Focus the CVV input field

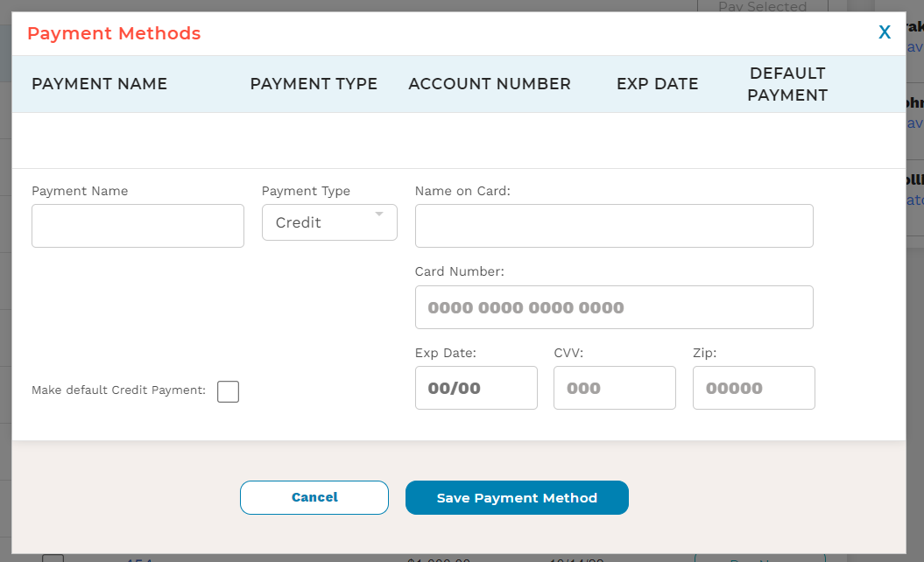click(x=614, y=388)
